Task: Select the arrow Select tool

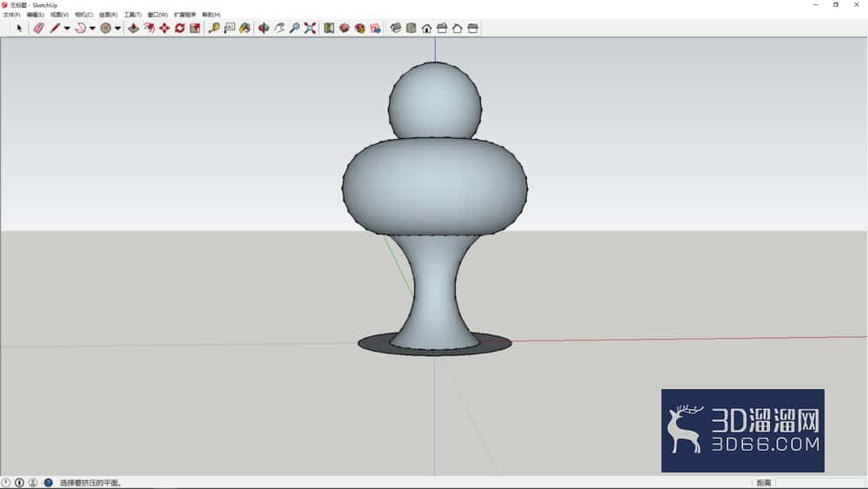Action: coord(19,29)
